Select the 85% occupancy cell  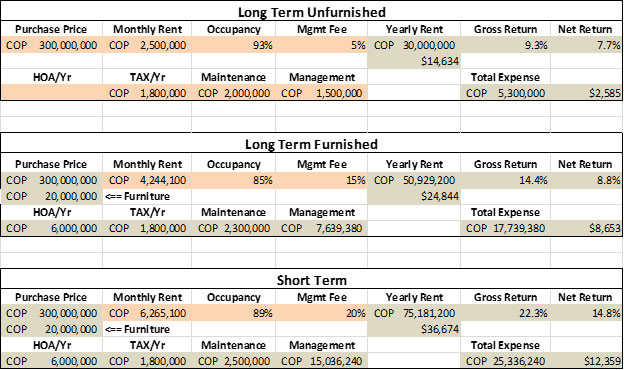pyautogui.click(x=233, y=180)
